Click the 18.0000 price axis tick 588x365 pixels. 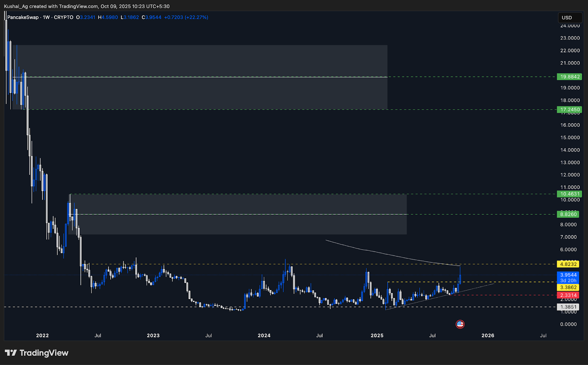[x=570, y=100]
